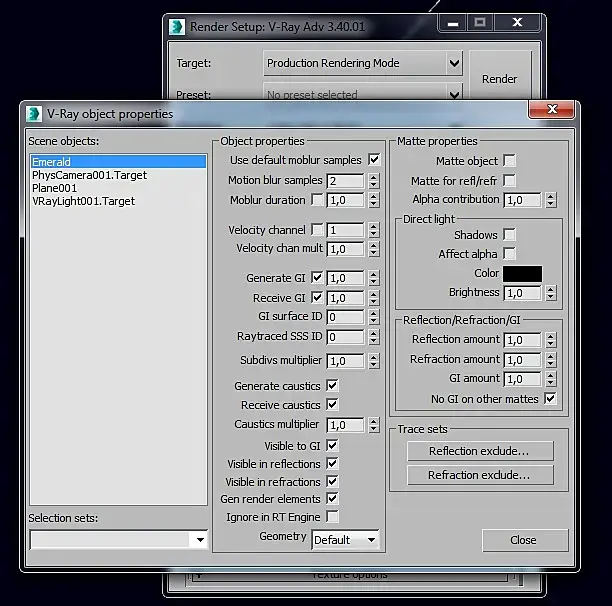The height and width of the screenshot is (606, 612).
Task: Click the Close button
Action: 525,540
